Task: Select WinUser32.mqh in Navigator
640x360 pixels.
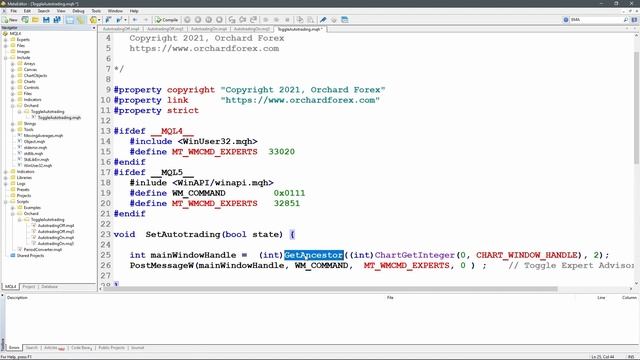Action: (x=38, y=166)
